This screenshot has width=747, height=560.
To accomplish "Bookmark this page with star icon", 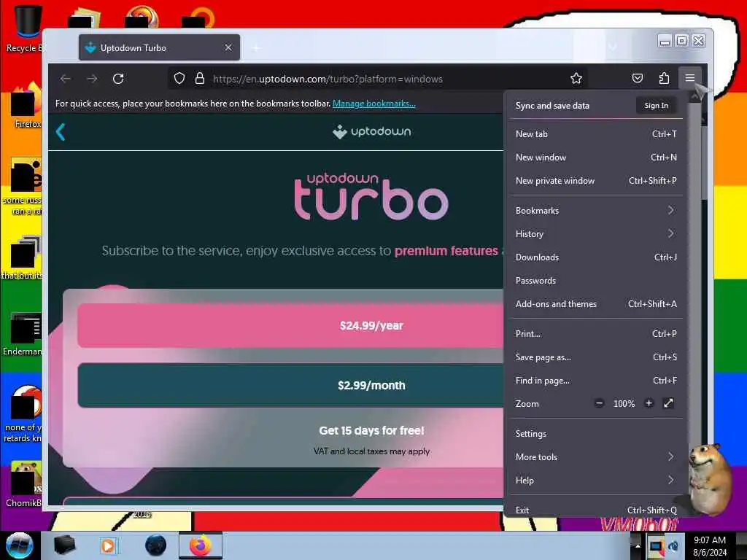I will pyautogui.click(x=576, y=79).
